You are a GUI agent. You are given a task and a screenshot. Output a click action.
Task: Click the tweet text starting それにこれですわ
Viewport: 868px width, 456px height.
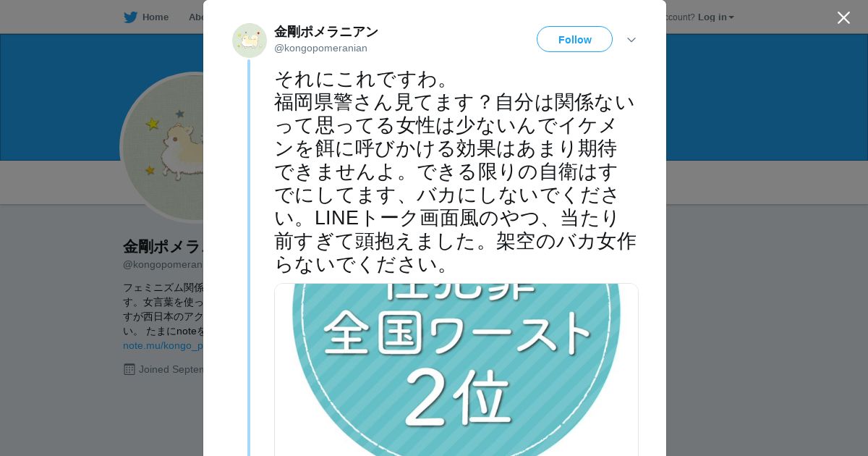(455, 172)
